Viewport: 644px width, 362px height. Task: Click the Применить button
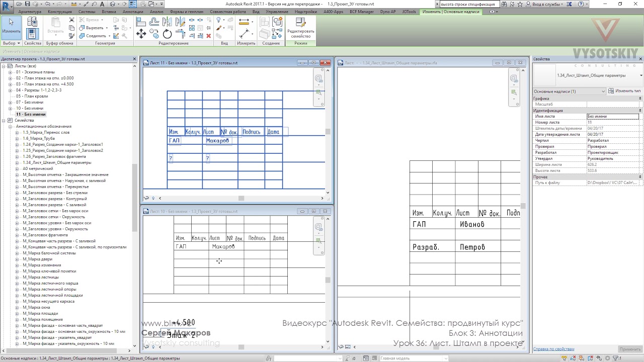tap(630, 349)
